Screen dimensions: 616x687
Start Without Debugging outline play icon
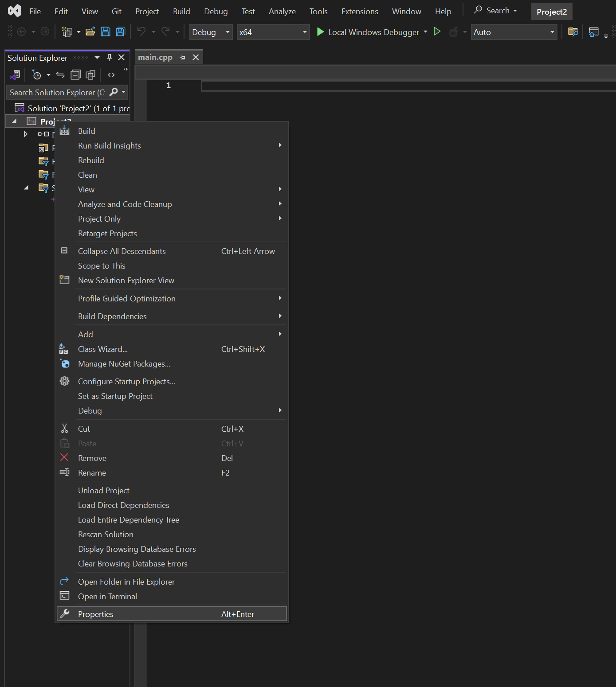point(437,31)
